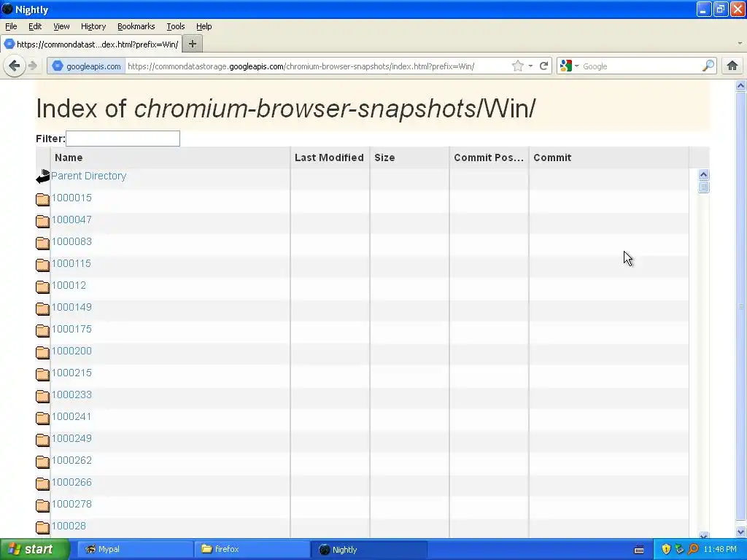Click the folder icon for 1000233
This screenshot has height=560, width=747.
(42, 396)
